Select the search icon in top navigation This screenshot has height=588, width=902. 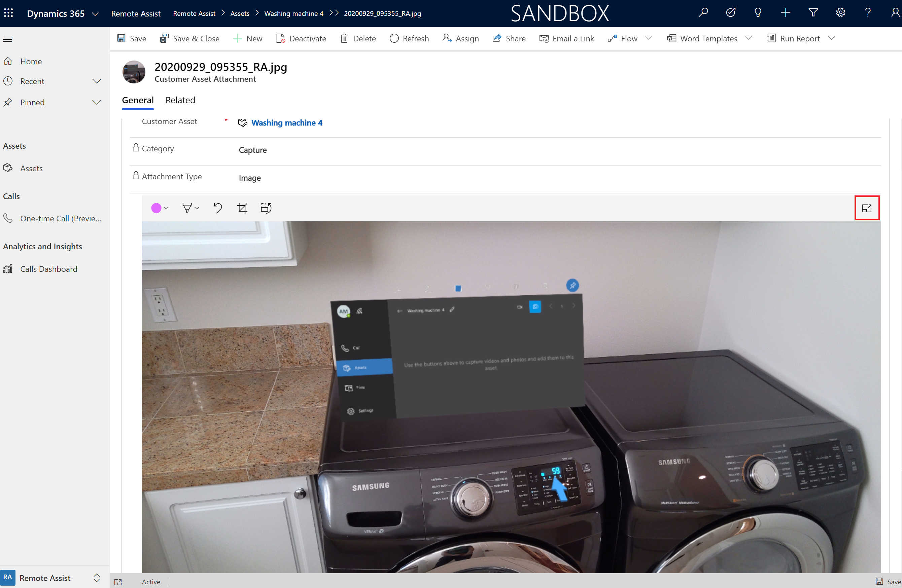[703, 13]
